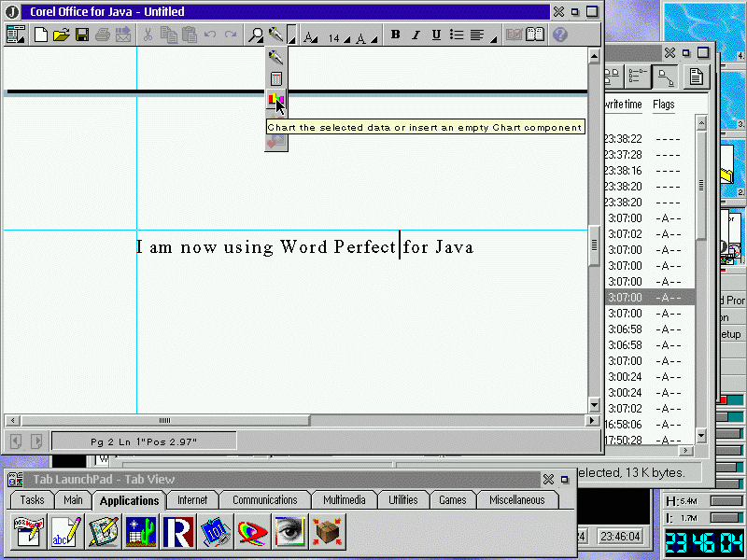The image size is (747, 560).
Task: Click the 23:46:04 clock box
Action: click(620, 536)
